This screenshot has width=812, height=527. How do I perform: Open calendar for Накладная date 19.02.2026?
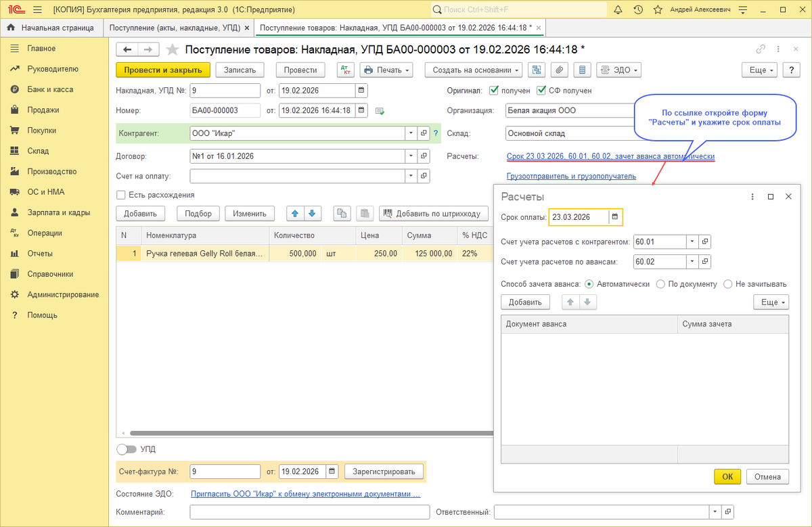tap(361, 91)
